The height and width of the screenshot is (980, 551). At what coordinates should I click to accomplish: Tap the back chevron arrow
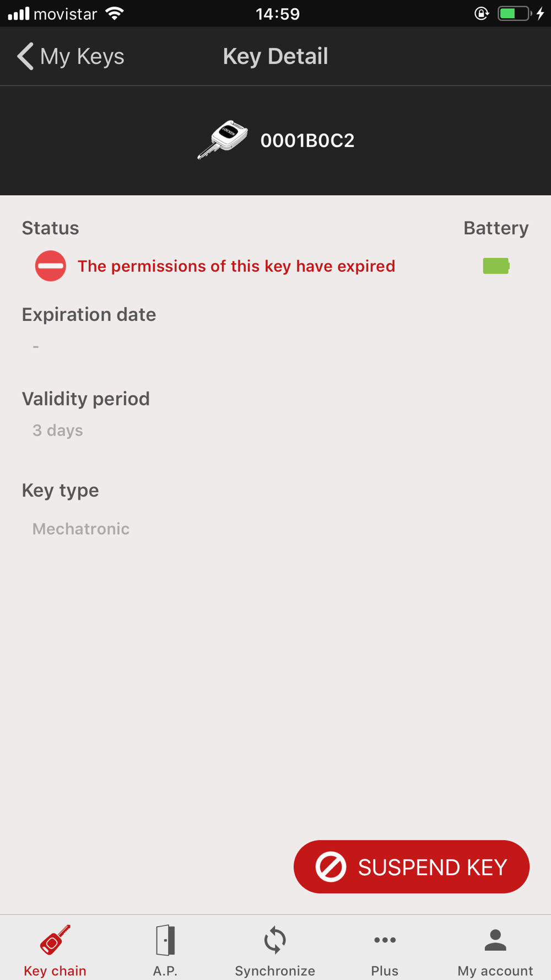tap(25, 56)
